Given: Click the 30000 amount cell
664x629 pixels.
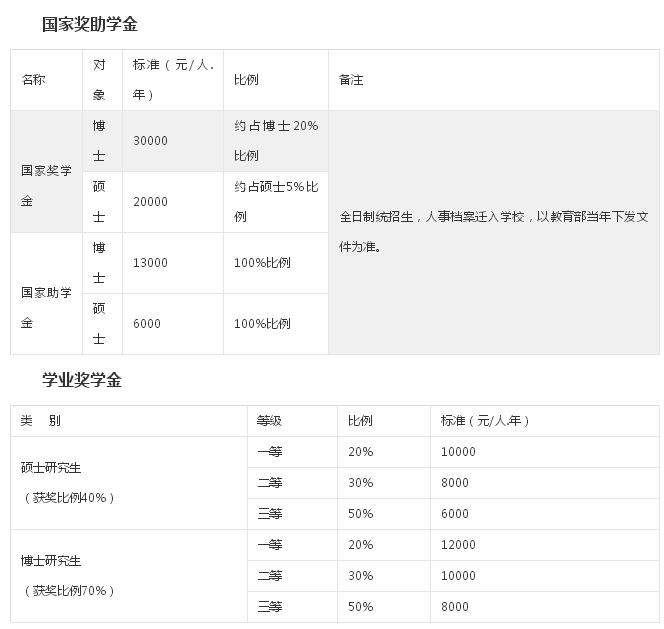Looking at the screenshot, I should coord(150,141).
